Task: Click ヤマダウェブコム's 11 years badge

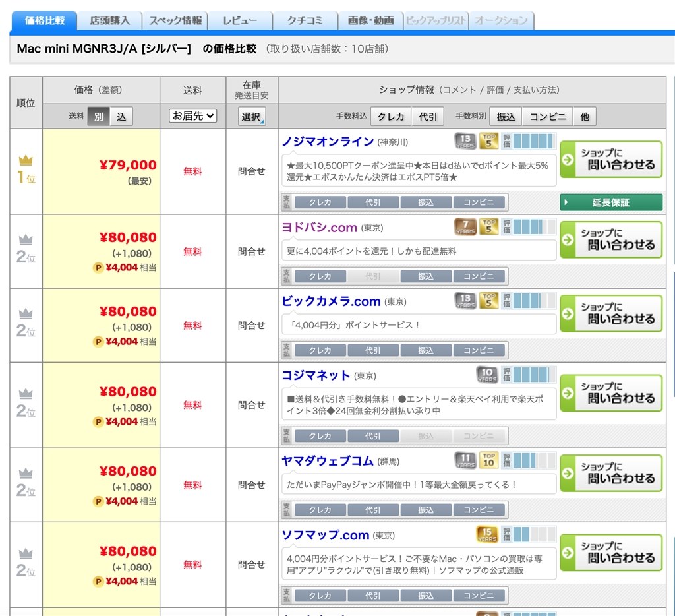Action: 465,460
